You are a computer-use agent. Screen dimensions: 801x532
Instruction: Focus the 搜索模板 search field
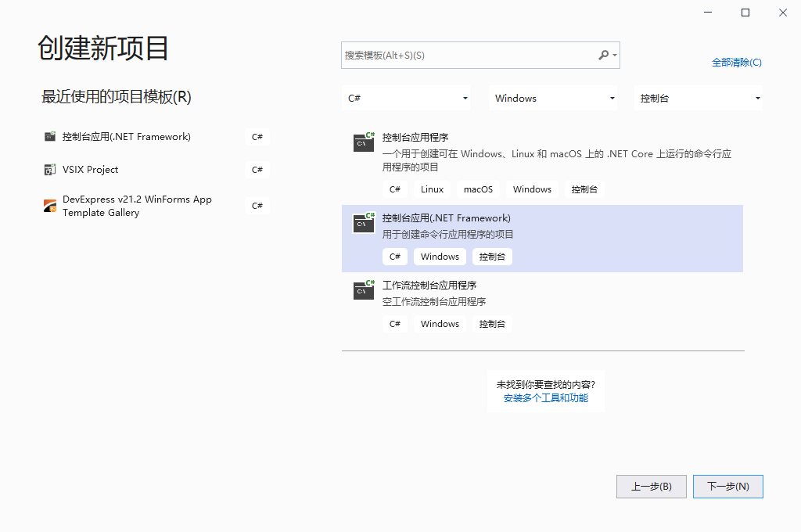(x=480, y=56)
